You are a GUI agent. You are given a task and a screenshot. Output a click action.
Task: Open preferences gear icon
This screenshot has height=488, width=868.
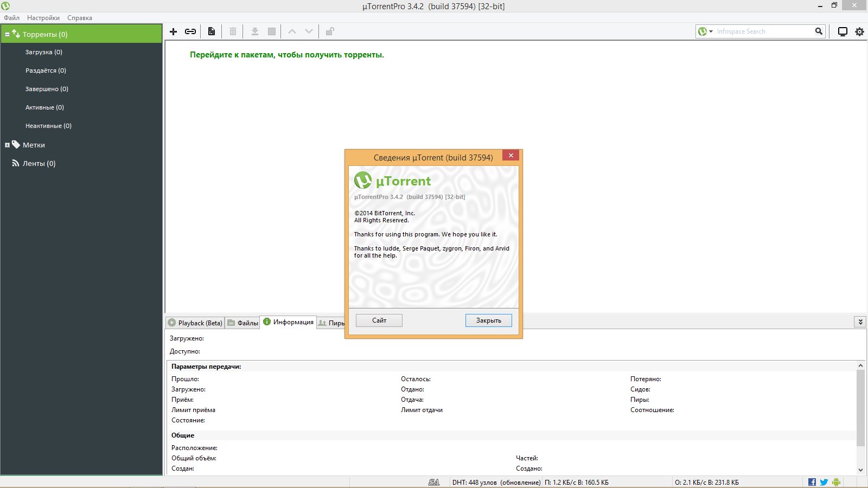coord(859,31)
